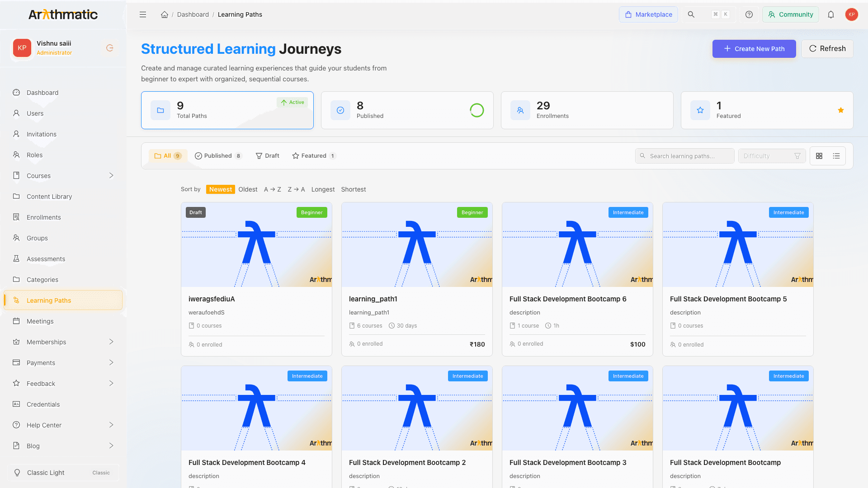Open Full Stack Development Bootcamp 6 thumbnail
This screenshot has height=488, width=868.
pos(577,244)
